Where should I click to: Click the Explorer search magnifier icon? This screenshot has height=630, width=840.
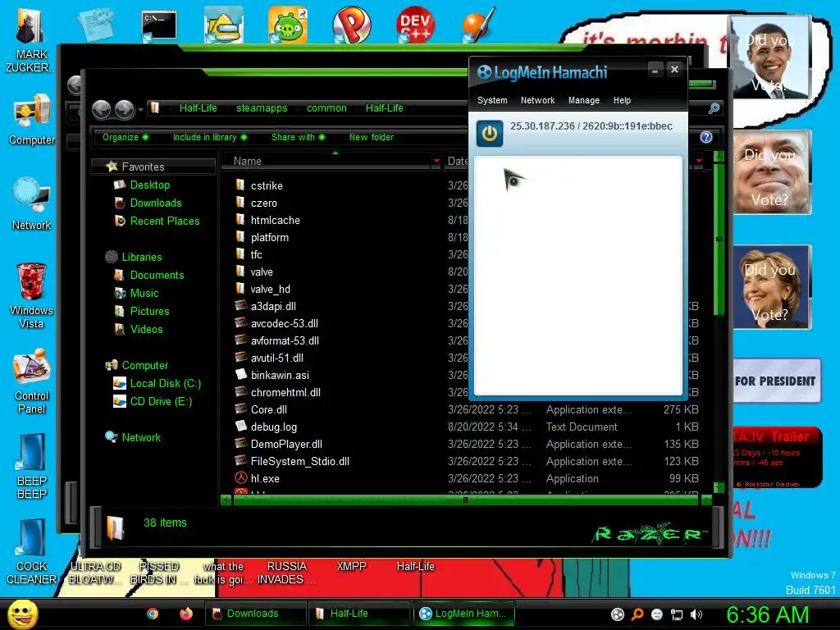[714, 108]
